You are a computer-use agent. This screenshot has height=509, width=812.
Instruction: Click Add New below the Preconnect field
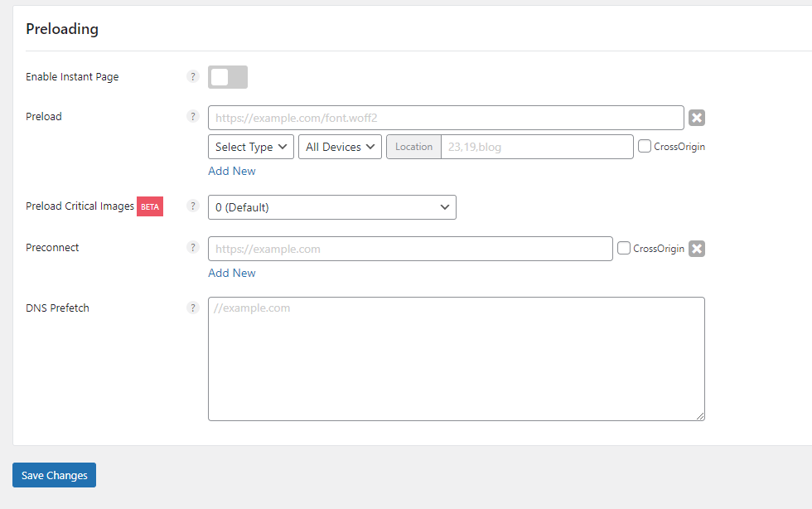[x=232, y=273]
